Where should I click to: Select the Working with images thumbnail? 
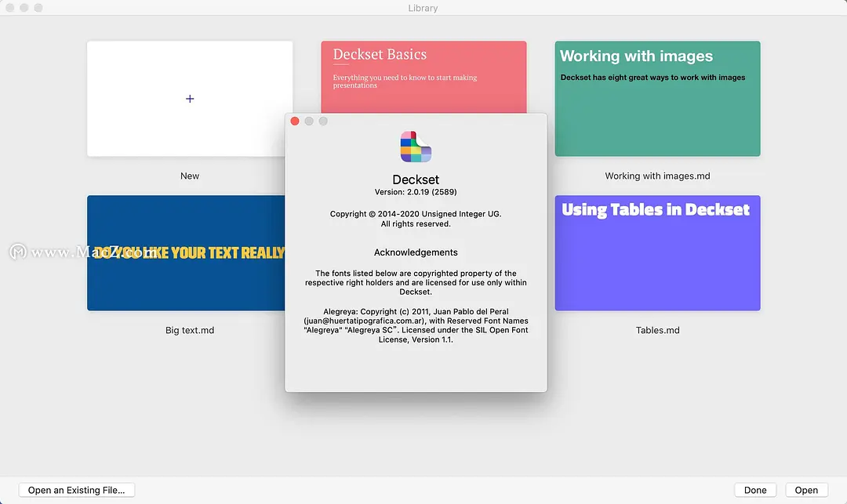coord(657,99)
